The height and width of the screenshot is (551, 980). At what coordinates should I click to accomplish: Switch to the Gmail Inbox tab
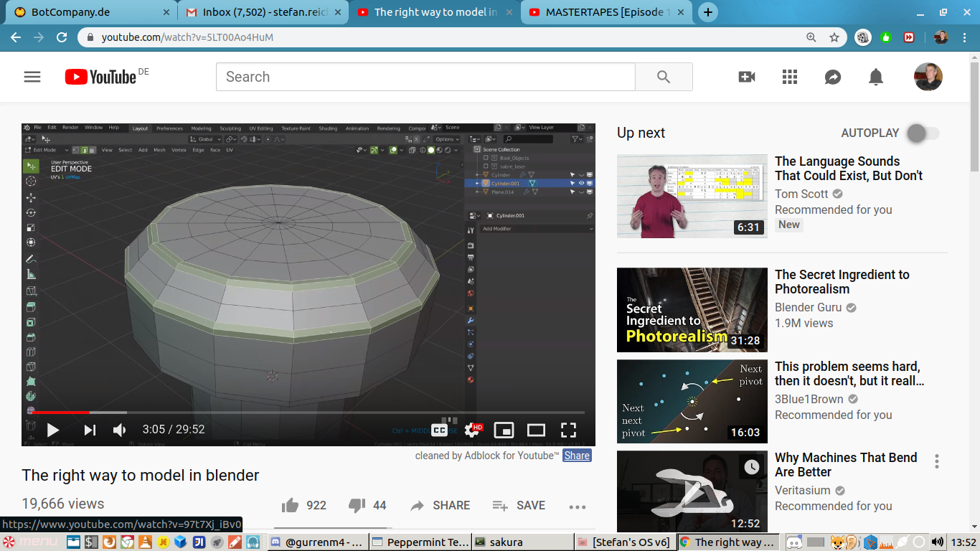(262, 12)
